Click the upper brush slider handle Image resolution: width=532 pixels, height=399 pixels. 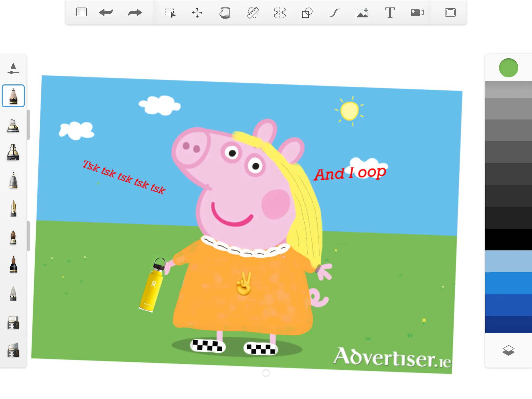[x=29, y=125]
